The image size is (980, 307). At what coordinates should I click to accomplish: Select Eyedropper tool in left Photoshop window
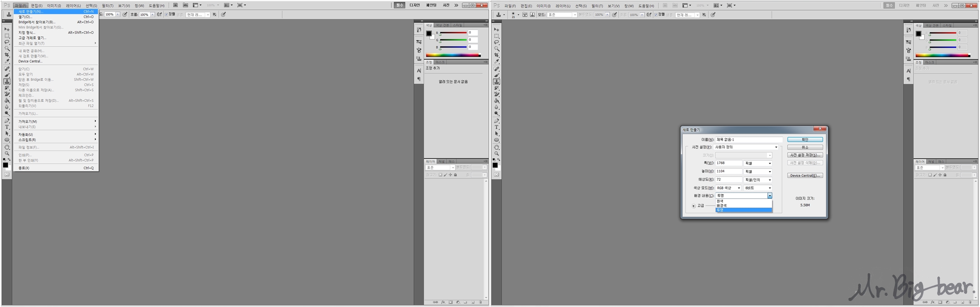(7, 61)
